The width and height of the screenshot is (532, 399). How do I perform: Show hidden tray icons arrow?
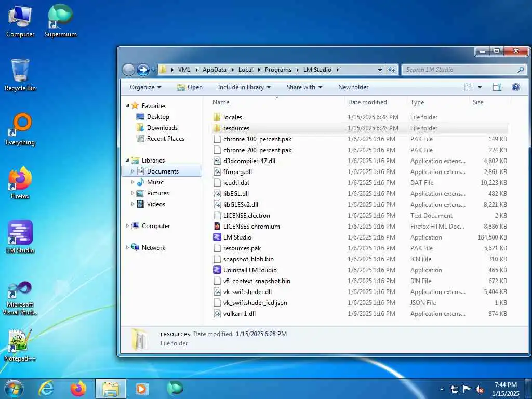(442, 389)
